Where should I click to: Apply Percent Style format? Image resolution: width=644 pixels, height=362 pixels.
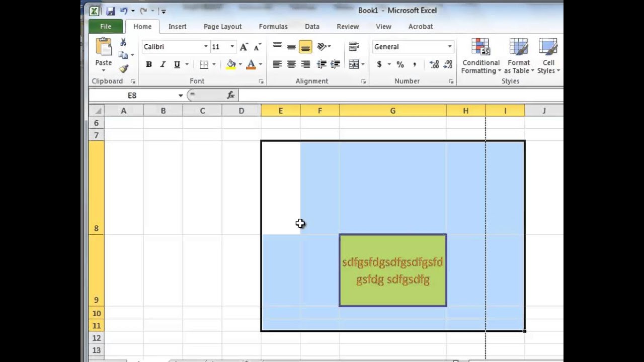click(x=400, y=64)
